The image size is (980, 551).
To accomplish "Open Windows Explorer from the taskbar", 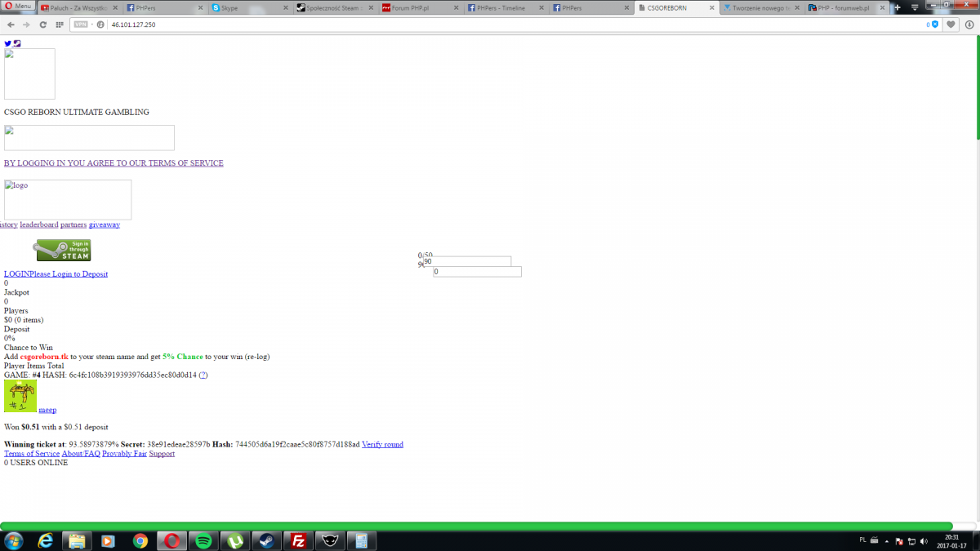I will point(77,541).
